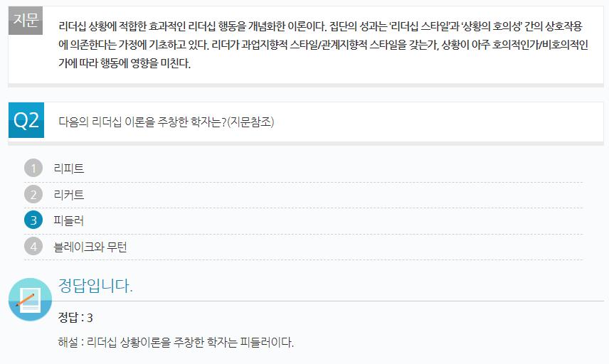Select the number 1 circle option

tap(33, 168)
